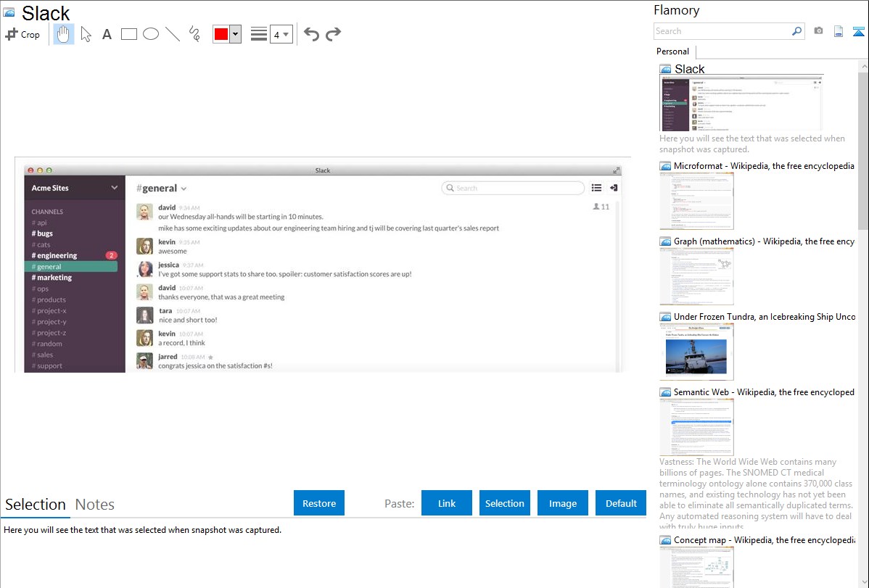The width and height of the screenshot is (869, 588).
Task: Open the Semantic Web snapshot thumbnail
Action: [696, 427]
